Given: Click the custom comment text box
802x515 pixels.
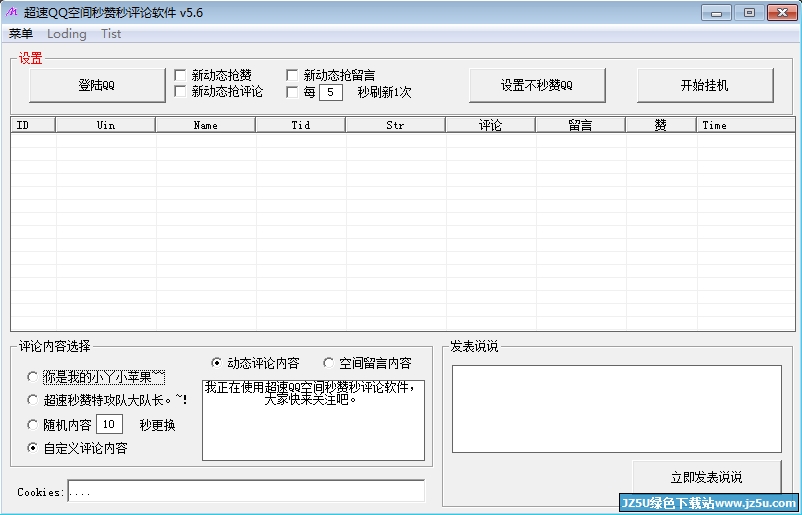Looking at the screenshot, I should pyautogui.click(x=314, y=420).
